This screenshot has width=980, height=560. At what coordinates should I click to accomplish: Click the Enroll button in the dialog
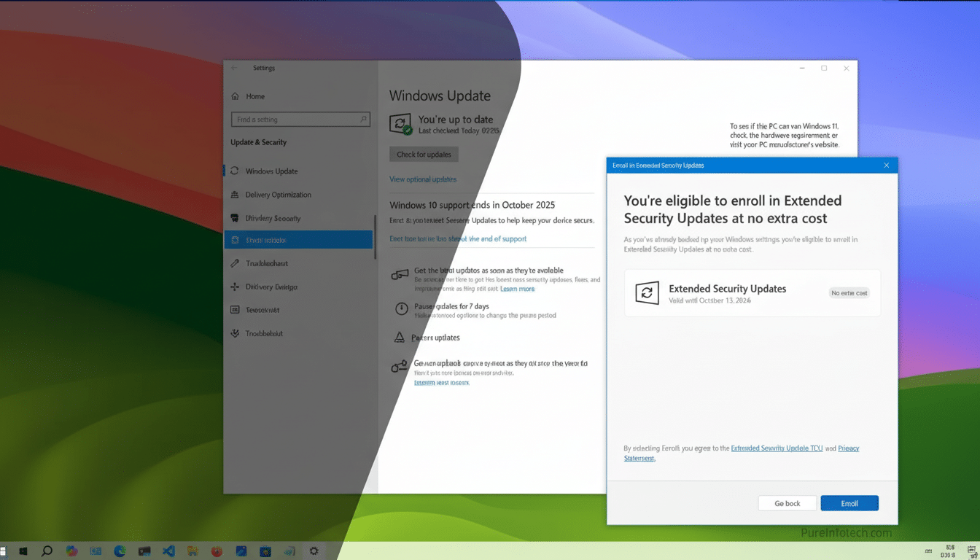pos(849,502)
